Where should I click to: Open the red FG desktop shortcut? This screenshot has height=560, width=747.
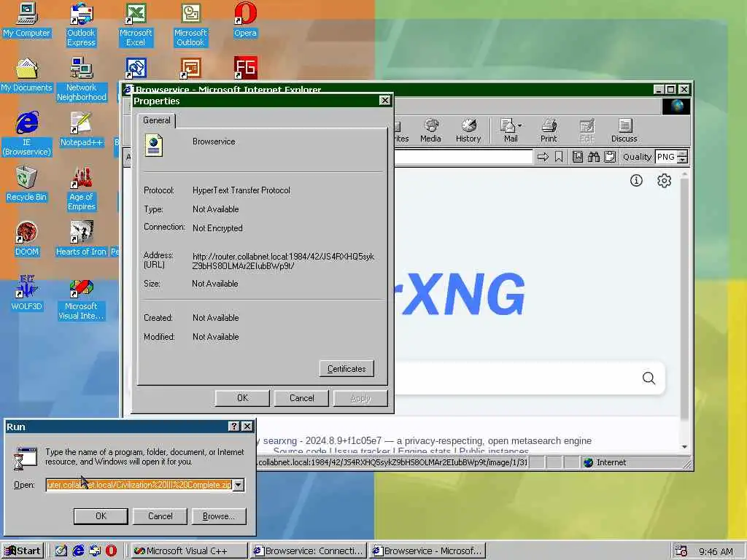(x=246, y=68)
